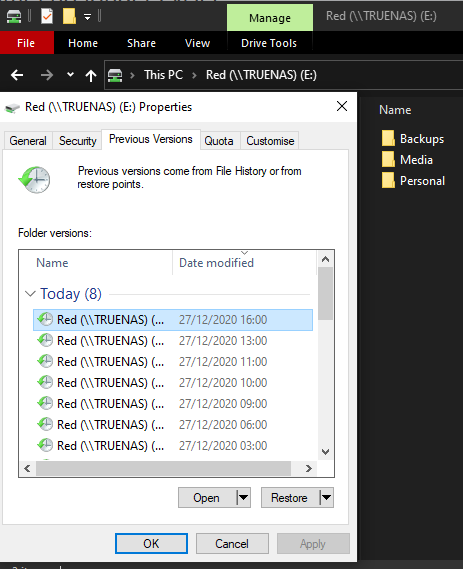Switch to the General tab
Screen dimensions: 463x569
[28, 141]
